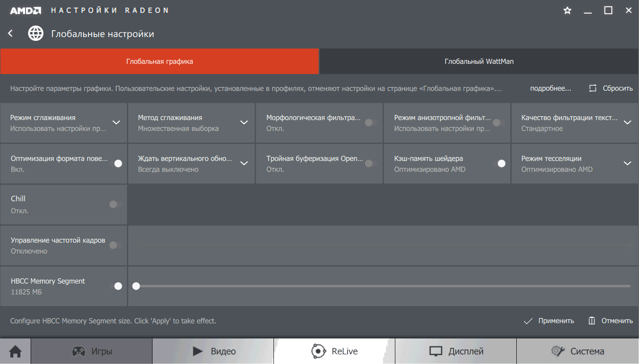
Task: Open Ждать вертикального обновления dropdown
Action: (244, 163)
